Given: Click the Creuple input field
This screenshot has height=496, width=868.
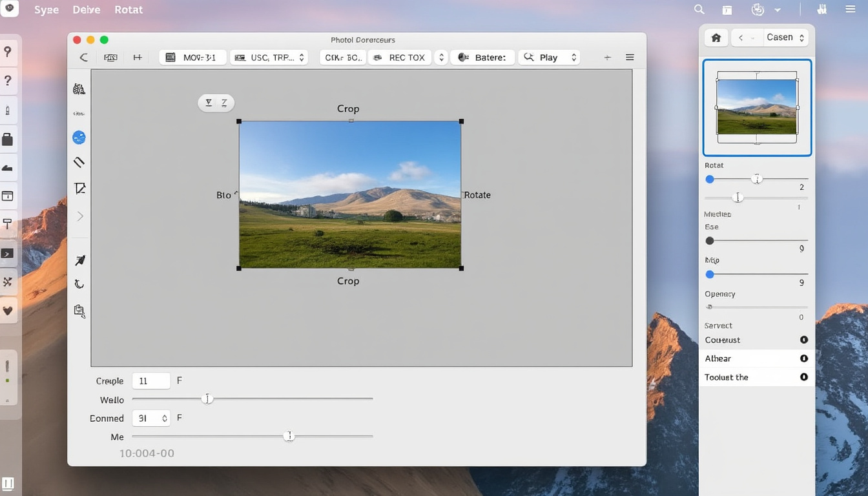Looking at the screenshot, I should coord(151,381).
